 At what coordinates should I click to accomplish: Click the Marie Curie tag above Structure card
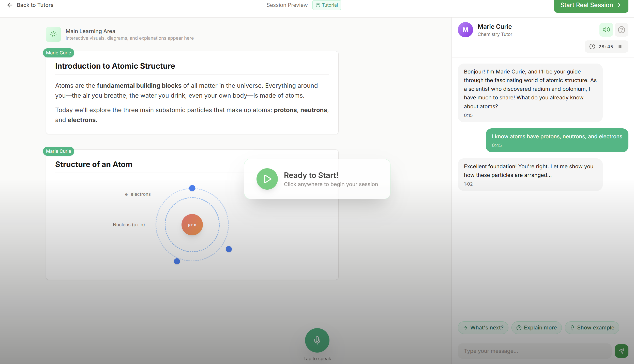point(58,151)
